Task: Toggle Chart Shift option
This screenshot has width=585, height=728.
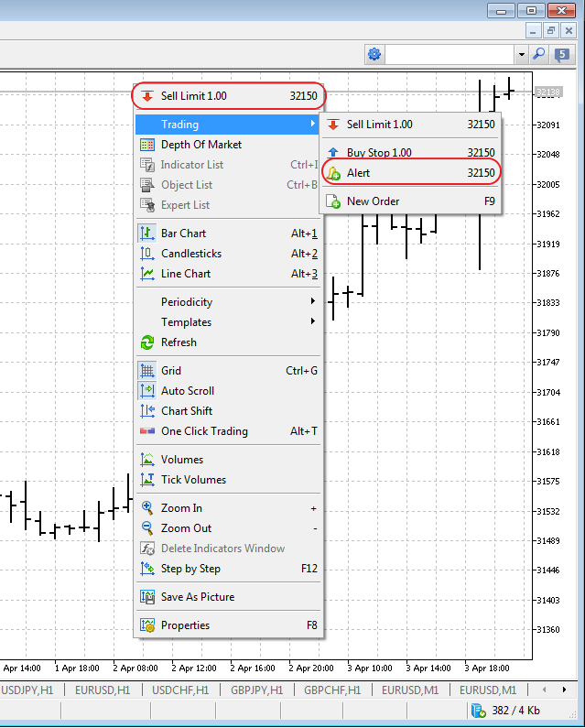Action: 230,411
